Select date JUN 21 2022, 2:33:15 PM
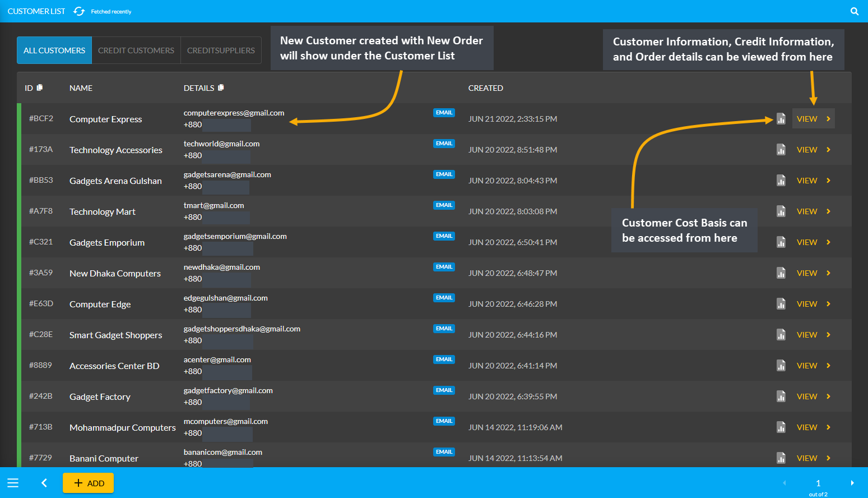Image resolution: width=868 pixels, height=498 pixels. [513, 119]
